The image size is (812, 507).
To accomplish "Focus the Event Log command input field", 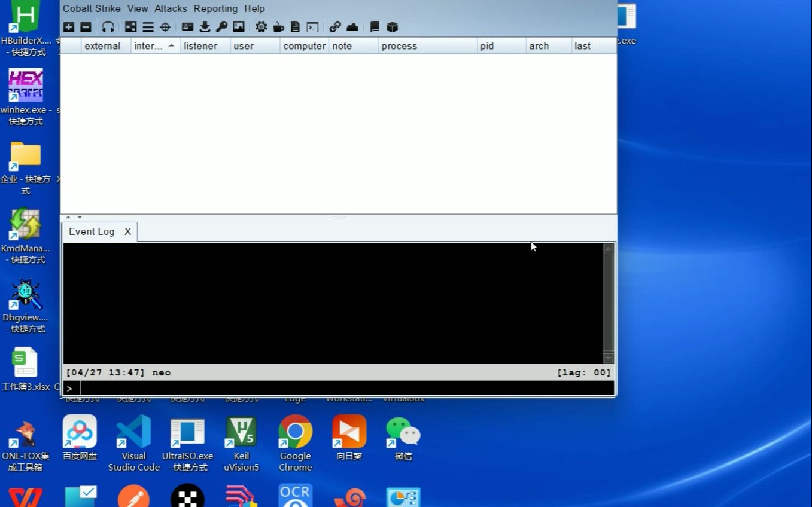I will click(347, 388).
